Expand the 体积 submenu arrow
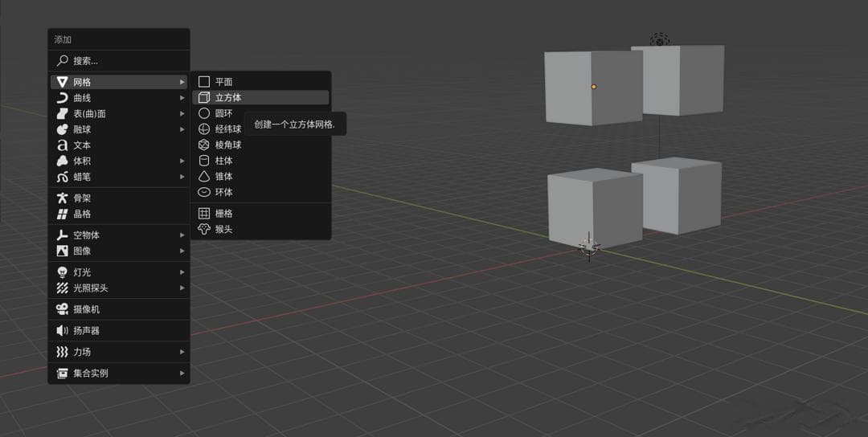The height and width of the screenshot is (437, 868). [182, 161]
